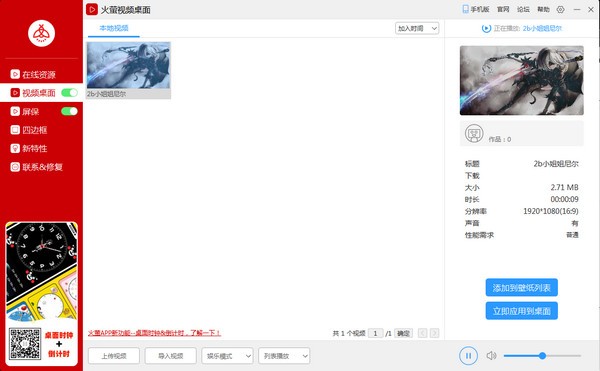Click the firefly logo in the sidebar
The width and height of the screenshot is (600, 371).
pyautogui.click(x=41, y=33)
